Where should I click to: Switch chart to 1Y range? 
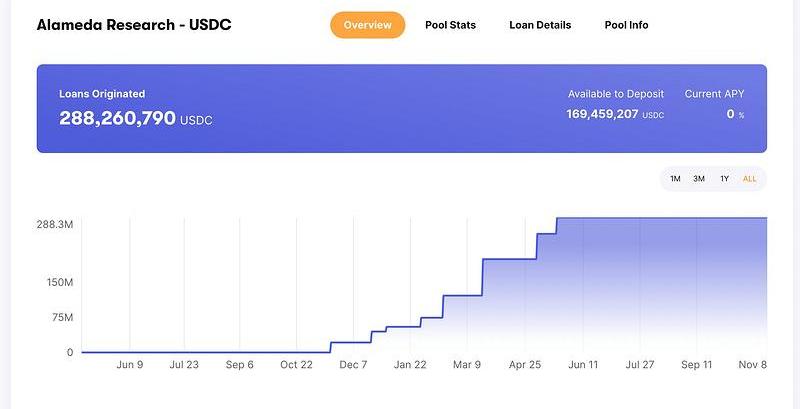724,179
